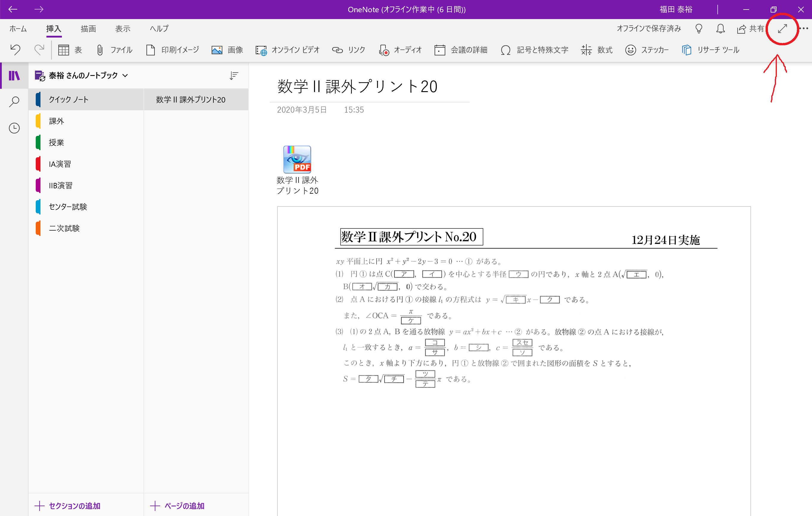812x516 pixels.
Task: Add a new page (ページの追加)
Action: [177, 506]
